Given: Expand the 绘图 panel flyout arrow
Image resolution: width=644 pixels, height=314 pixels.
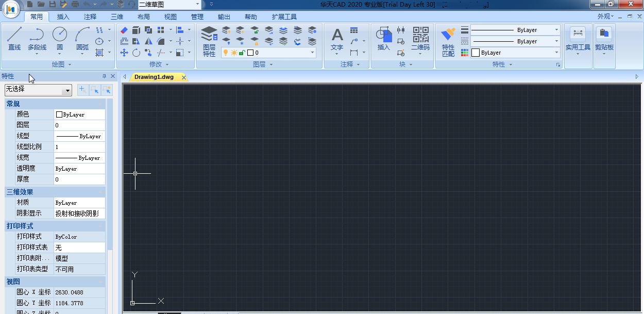Looking at the screenshot, I should tap(70, 64).
